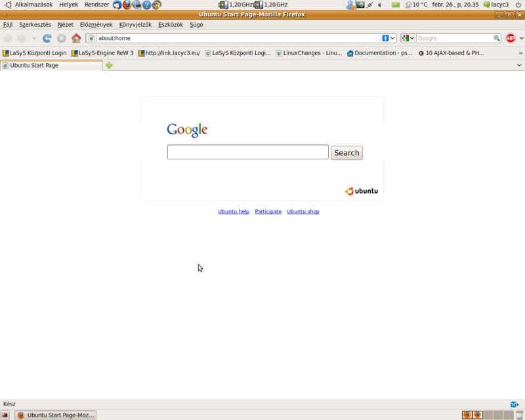525x420 pixels.
Task: Open the Adblock Plus dropdown arrow
Action: (521, 38)
